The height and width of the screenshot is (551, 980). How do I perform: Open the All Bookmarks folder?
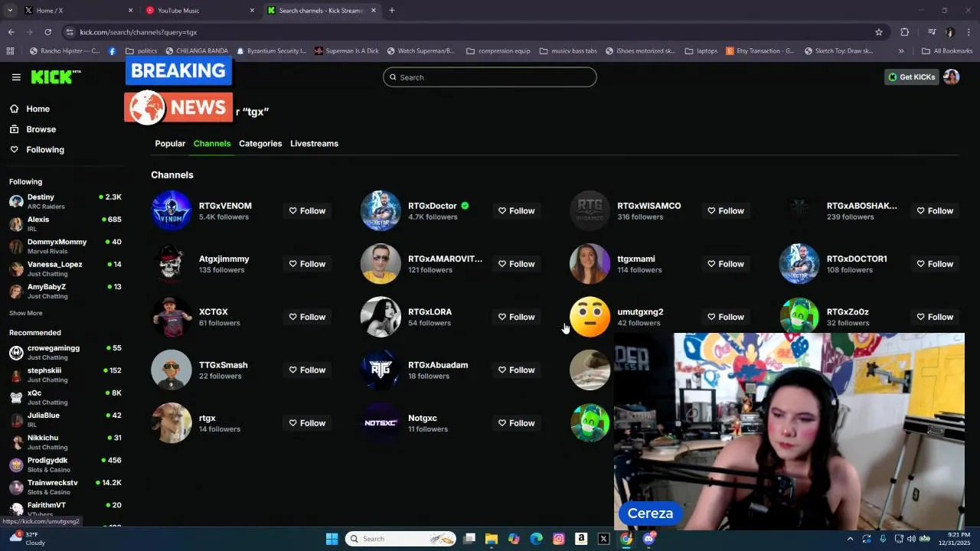[x=947, y=51]
